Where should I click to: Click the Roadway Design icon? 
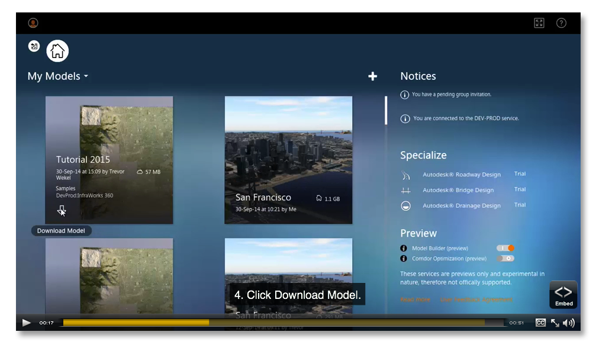[x=405, y=175]
